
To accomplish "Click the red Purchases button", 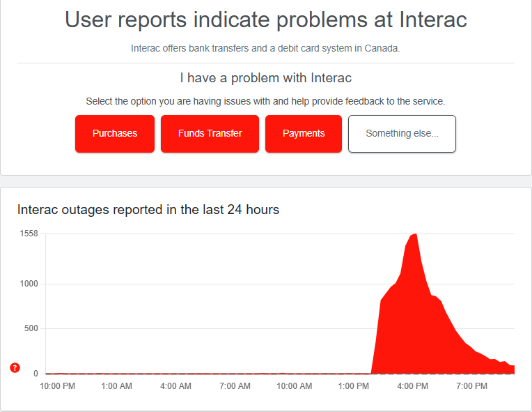I will click(115, 134).
